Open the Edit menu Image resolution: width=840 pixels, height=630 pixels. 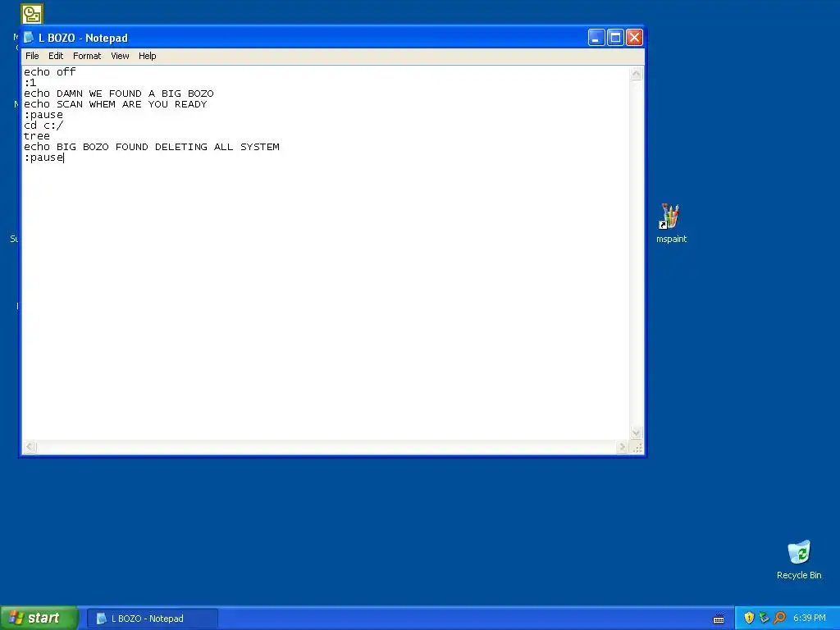point(56,56)
